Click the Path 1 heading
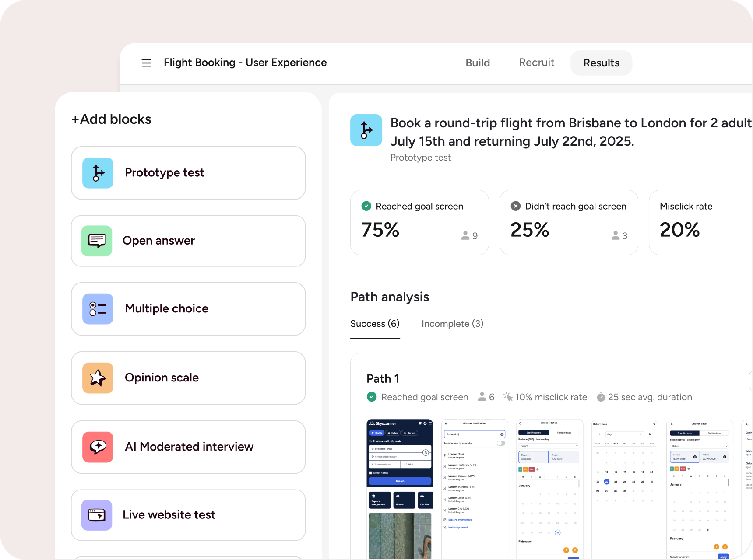 tap(383, 379)
